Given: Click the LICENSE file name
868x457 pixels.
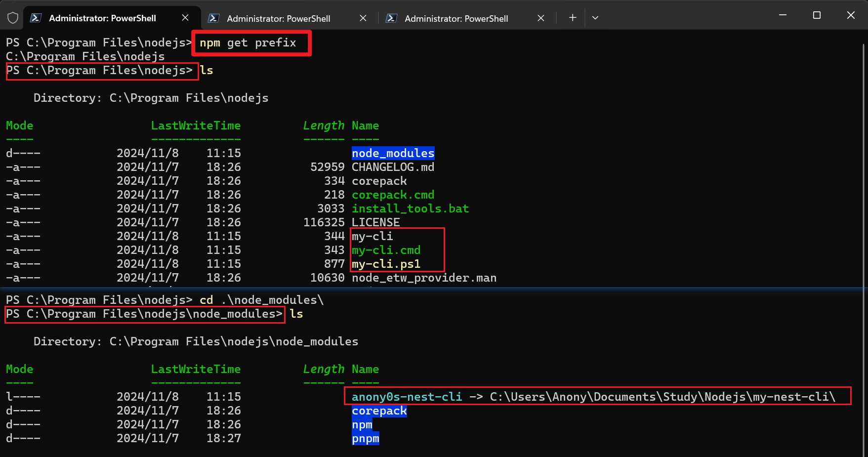Looking at the screenshot, I should [x=376, y=222].
